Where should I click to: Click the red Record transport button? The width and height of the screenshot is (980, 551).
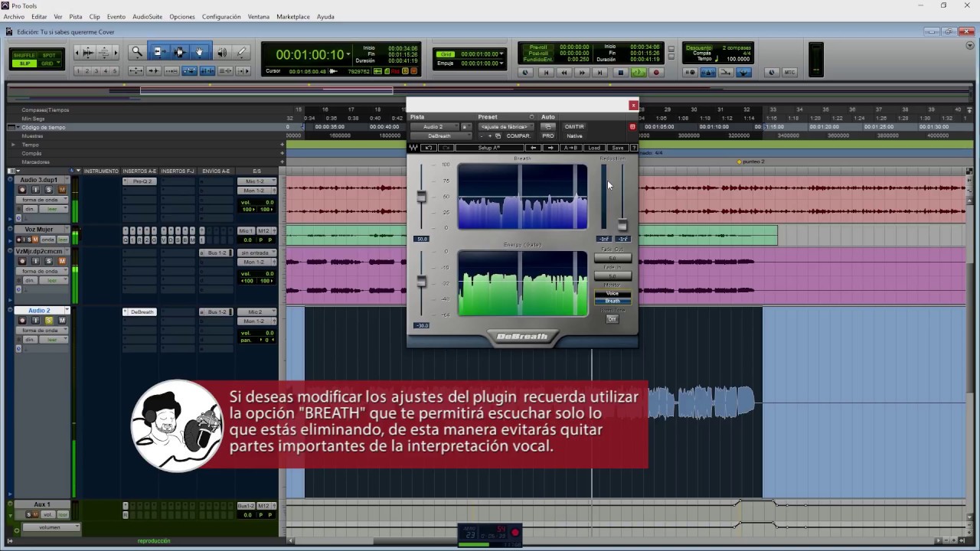tap(656, 73)
